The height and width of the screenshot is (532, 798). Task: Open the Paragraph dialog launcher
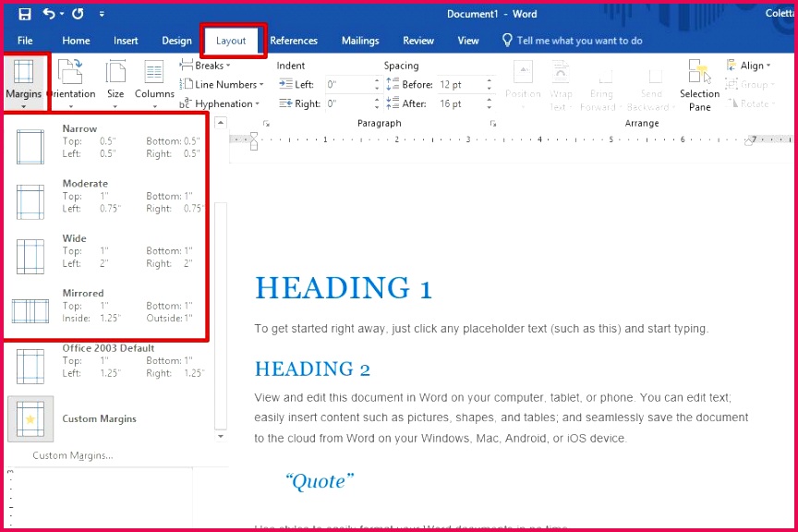tap(492, 123)
